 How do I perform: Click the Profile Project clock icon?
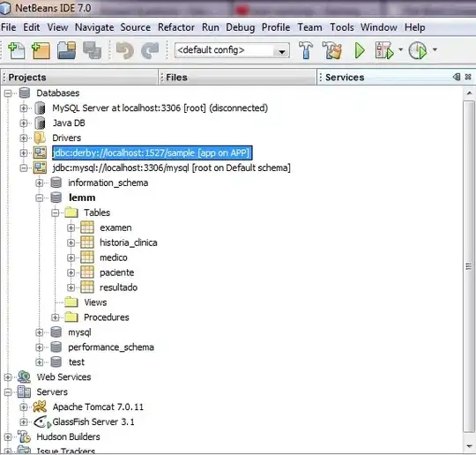[x=418, y=50]
